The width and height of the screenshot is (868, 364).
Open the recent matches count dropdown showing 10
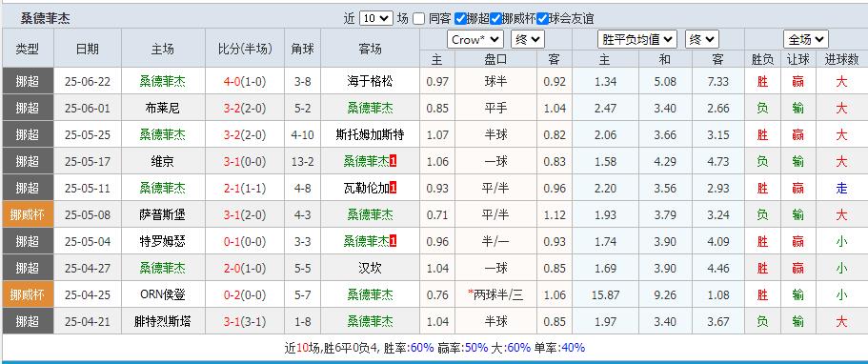click(375, 18)
